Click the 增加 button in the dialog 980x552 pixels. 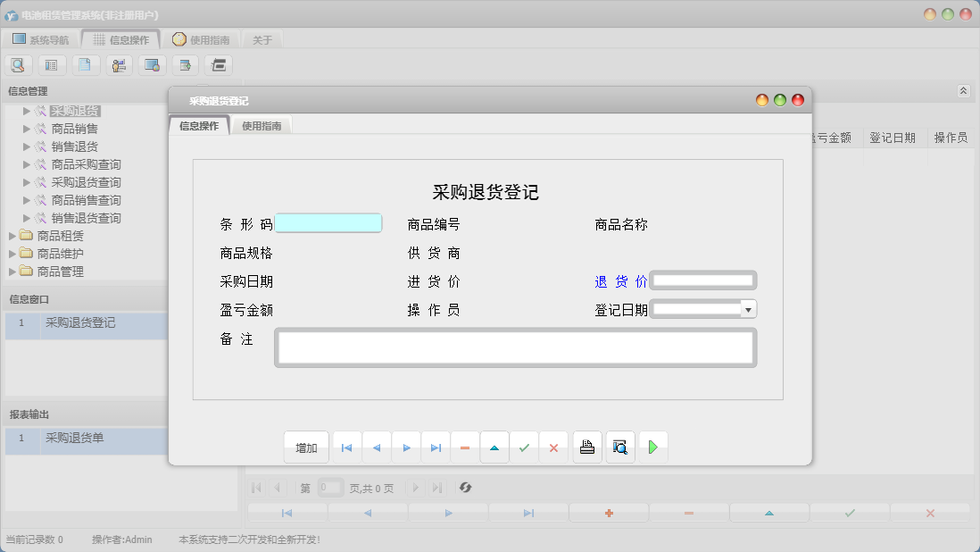click(306, 447)
